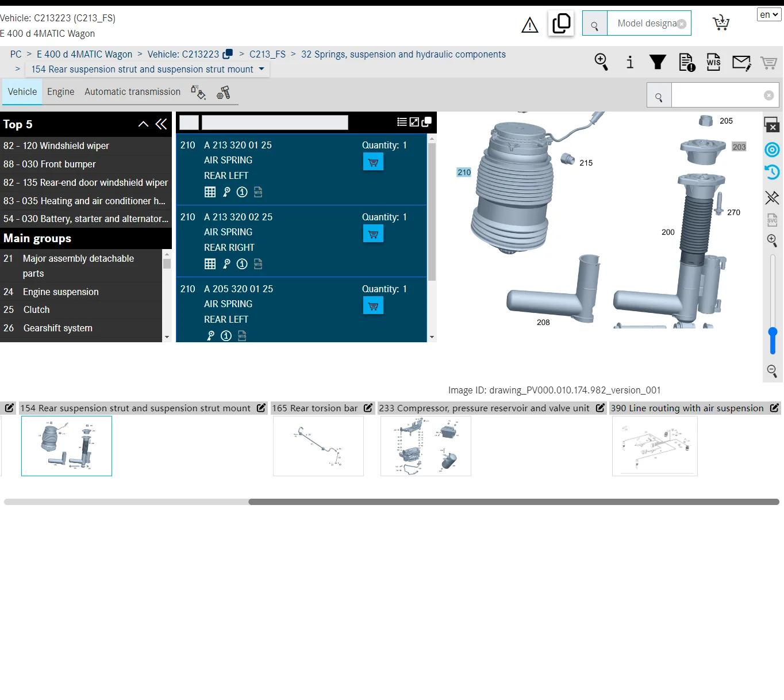Open the 'en' language dropdown
Image resolution: width=784 pixels, height=700 pixels.
768,14
